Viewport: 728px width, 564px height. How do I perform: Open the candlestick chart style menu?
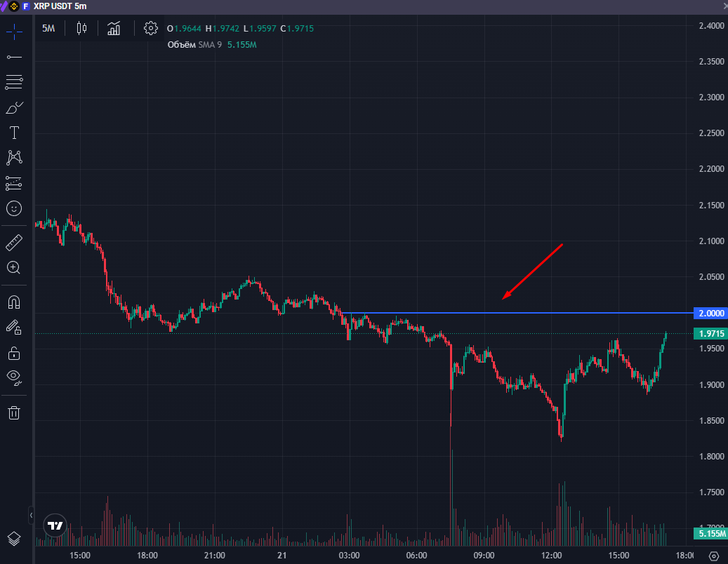pos(81,29)
